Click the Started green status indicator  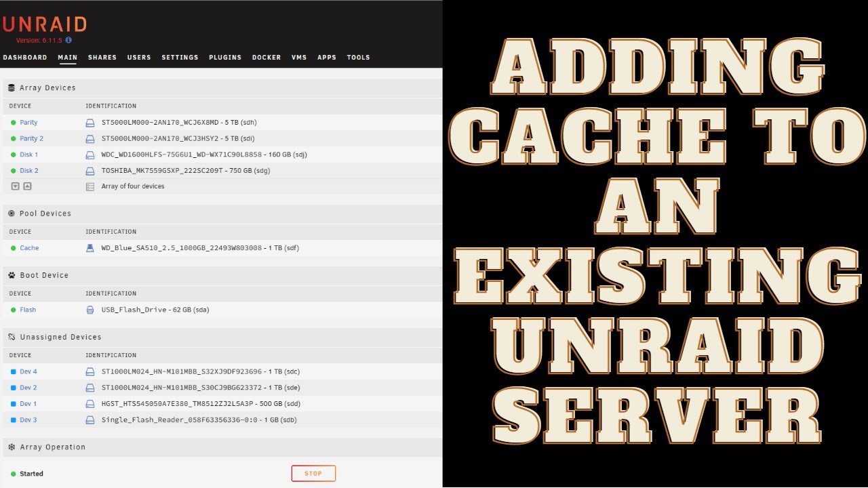pyautogui.click(x=13, y=474)
